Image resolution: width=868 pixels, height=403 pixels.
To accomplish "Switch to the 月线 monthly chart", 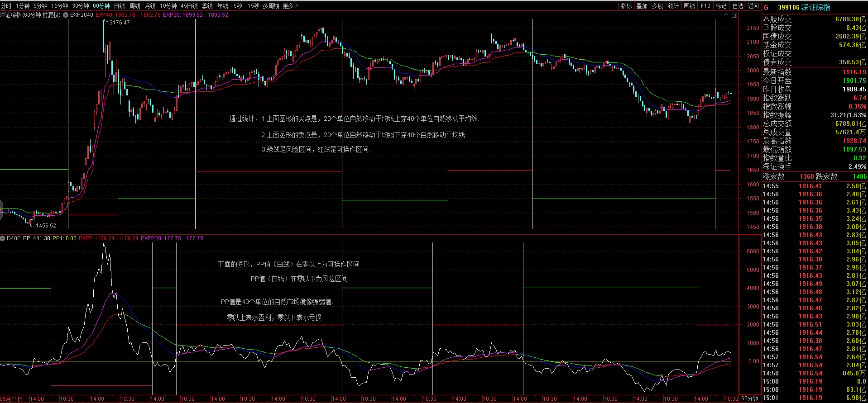I will (150, 6).
